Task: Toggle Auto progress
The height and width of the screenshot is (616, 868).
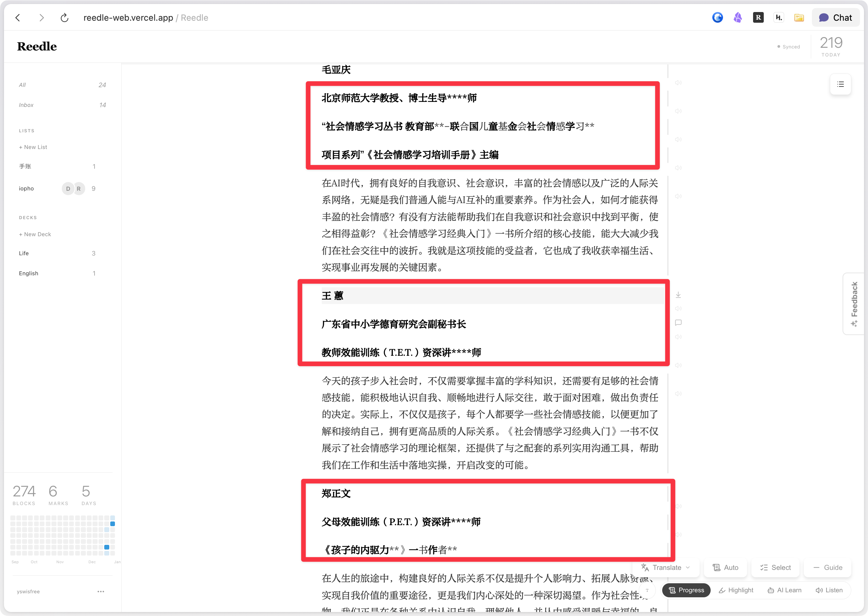Action: coord(725,568)
